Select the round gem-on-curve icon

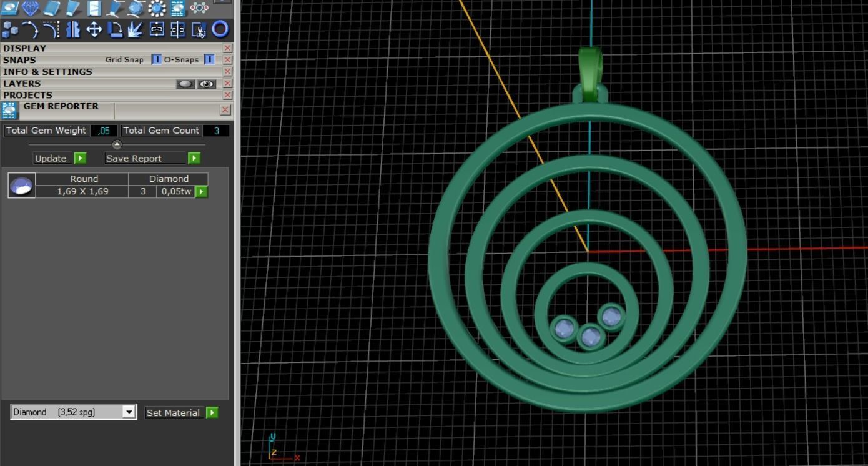[136, 8]
